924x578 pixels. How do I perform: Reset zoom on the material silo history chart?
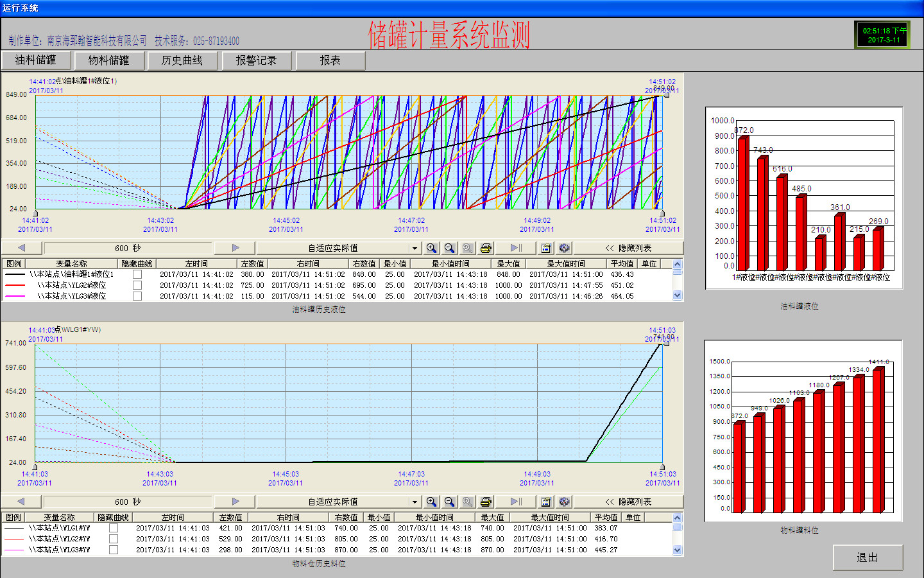[468, 502]
